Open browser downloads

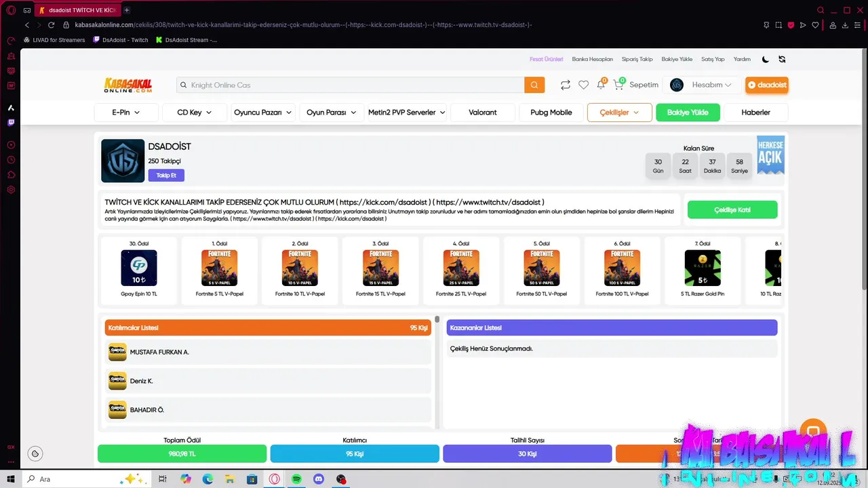point(846,25)
